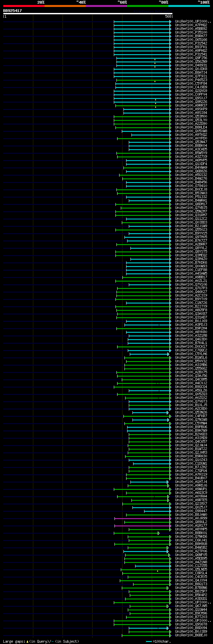The width and height of the screenshot is (213, 644).
Task: Open hit UniRef100_O65166
Action: [x=191, y=40]
